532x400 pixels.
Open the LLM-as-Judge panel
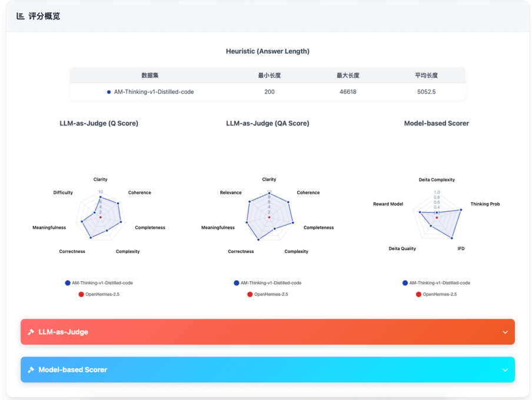[x=268, y=332]
